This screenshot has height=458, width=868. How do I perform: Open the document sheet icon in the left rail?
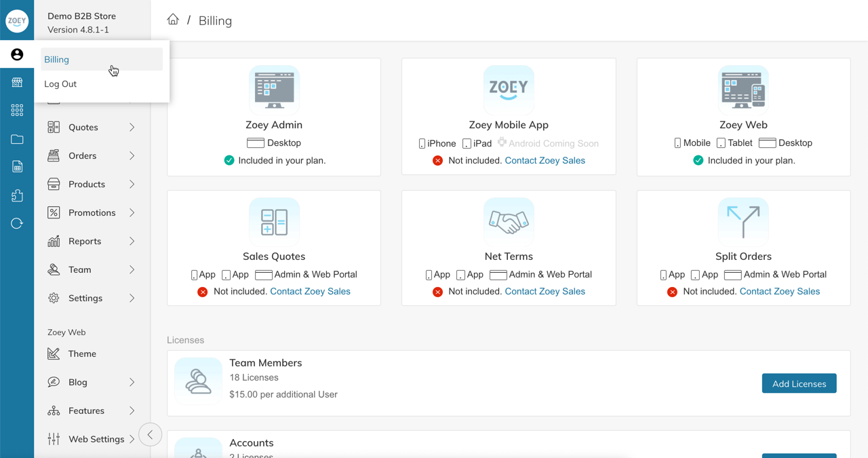click(x=17, y=167)
